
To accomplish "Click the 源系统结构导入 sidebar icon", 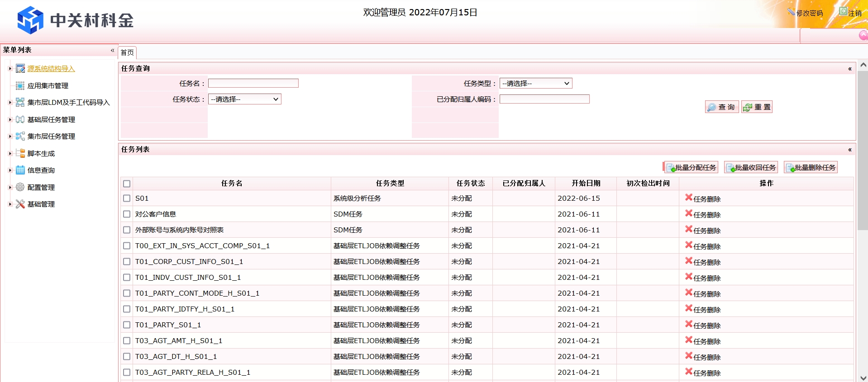I will 20,69.
